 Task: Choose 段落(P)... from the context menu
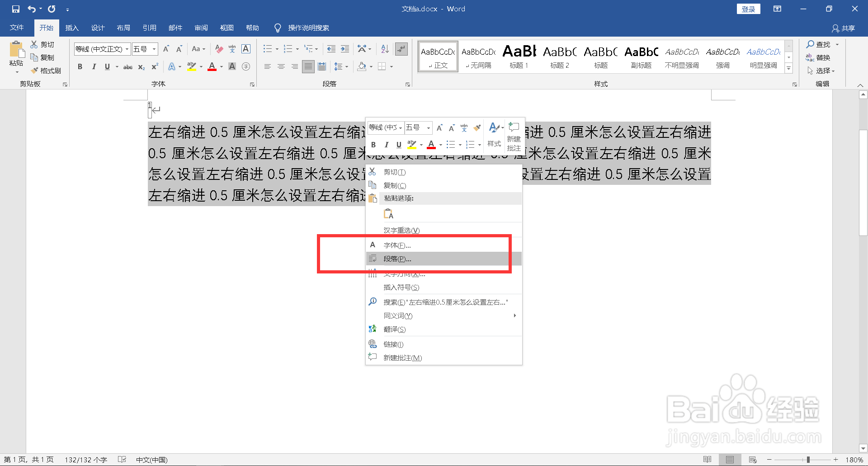point(443,259)
